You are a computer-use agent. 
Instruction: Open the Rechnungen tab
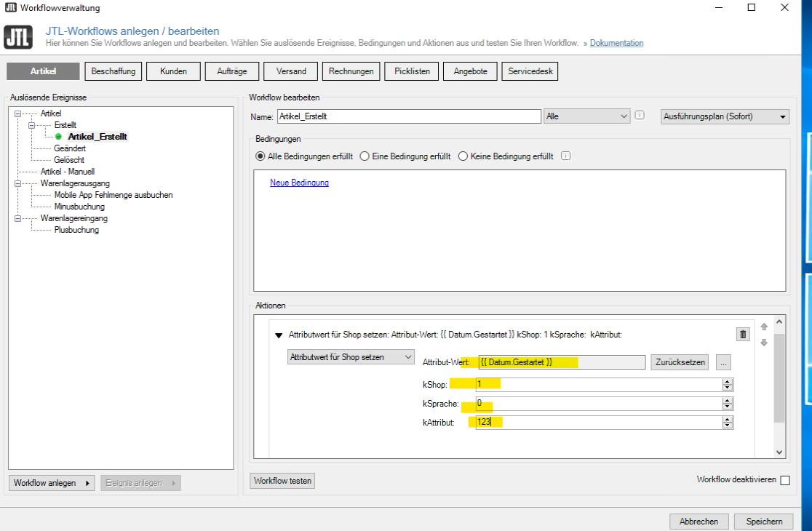coord(351,71)
